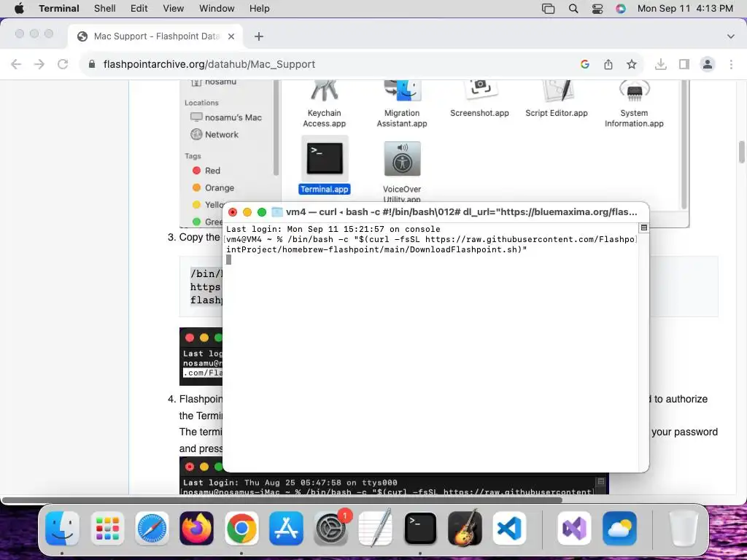Open the Window menu
The width and height of the screenshot is (747, 560).
pyautogui.click(x=217, y=9)
